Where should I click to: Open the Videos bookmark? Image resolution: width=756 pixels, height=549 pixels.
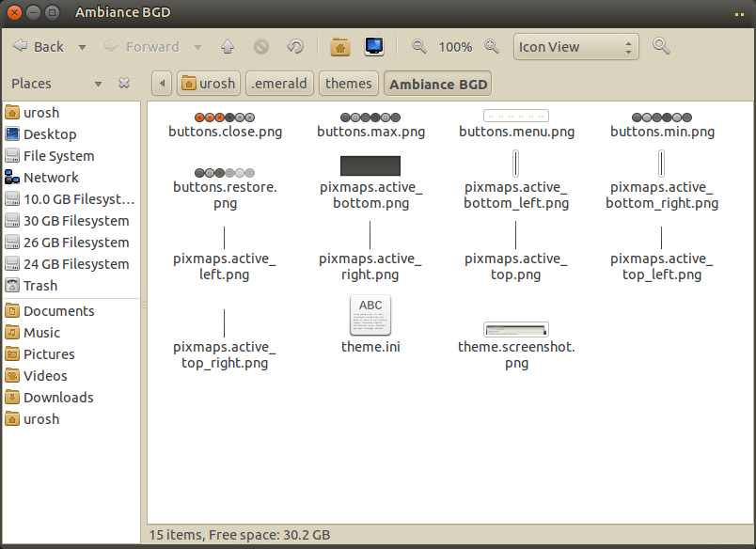pyautogui.click(x=71, y=376)
